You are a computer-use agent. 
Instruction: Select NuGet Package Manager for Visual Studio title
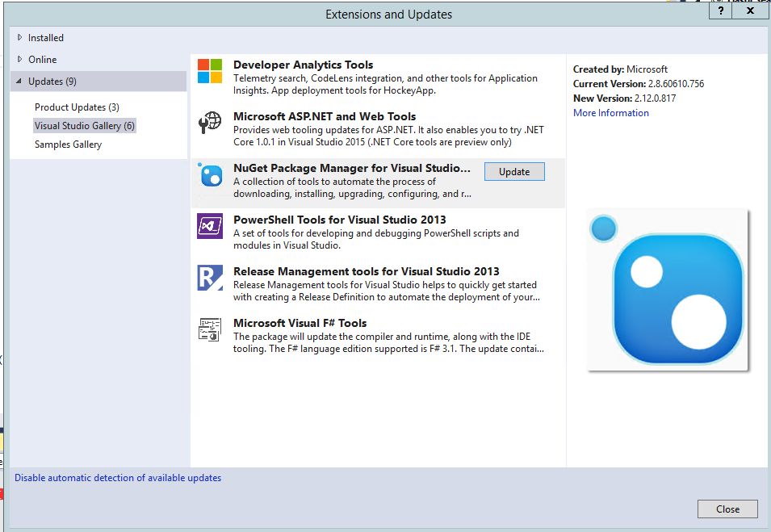[x=351, y=168]
